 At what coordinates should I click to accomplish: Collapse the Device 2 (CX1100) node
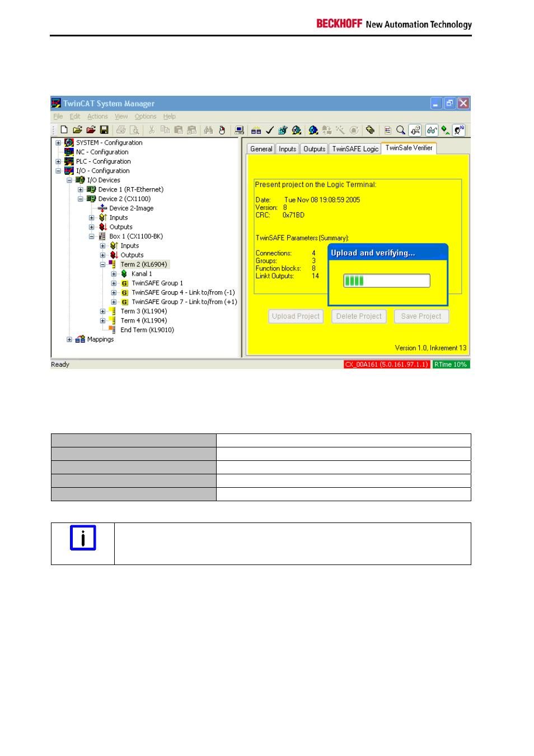[x=81, y=199]
